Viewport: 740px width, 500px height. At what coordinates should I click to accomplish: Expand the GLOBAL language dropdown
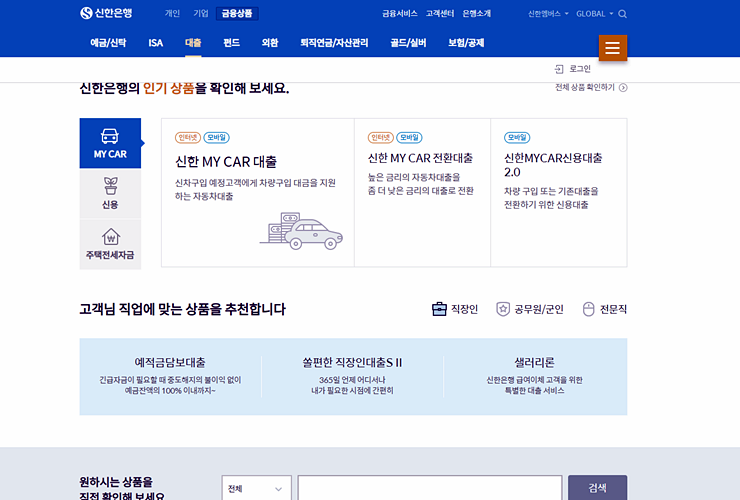(594, 14)
